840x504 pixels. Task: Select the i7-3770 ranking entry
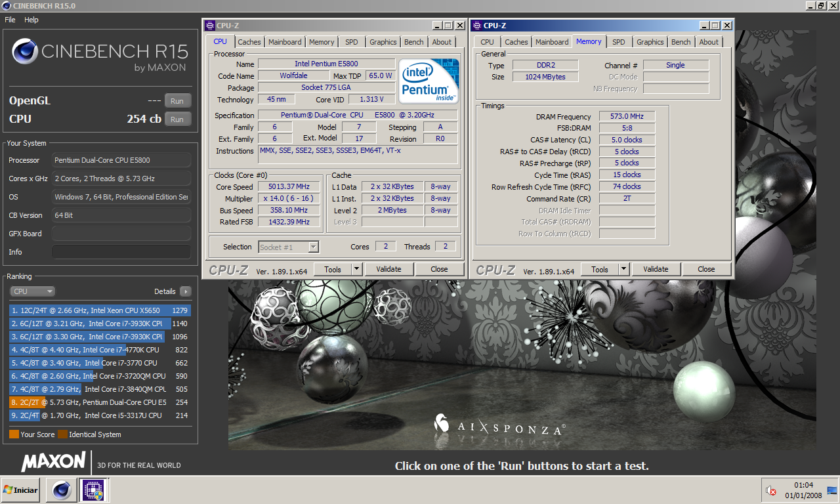coord(100,363)
